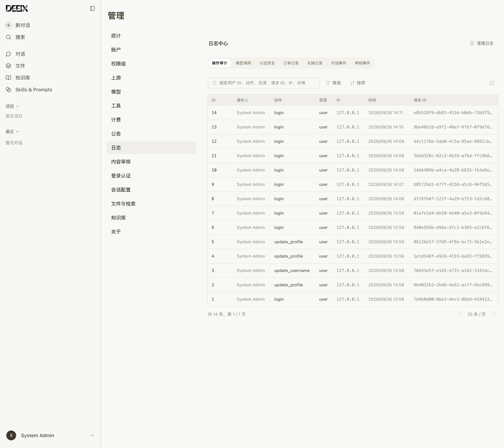Click the 请求 ID column header
The image size is (504, 448).
pos(420,100)
